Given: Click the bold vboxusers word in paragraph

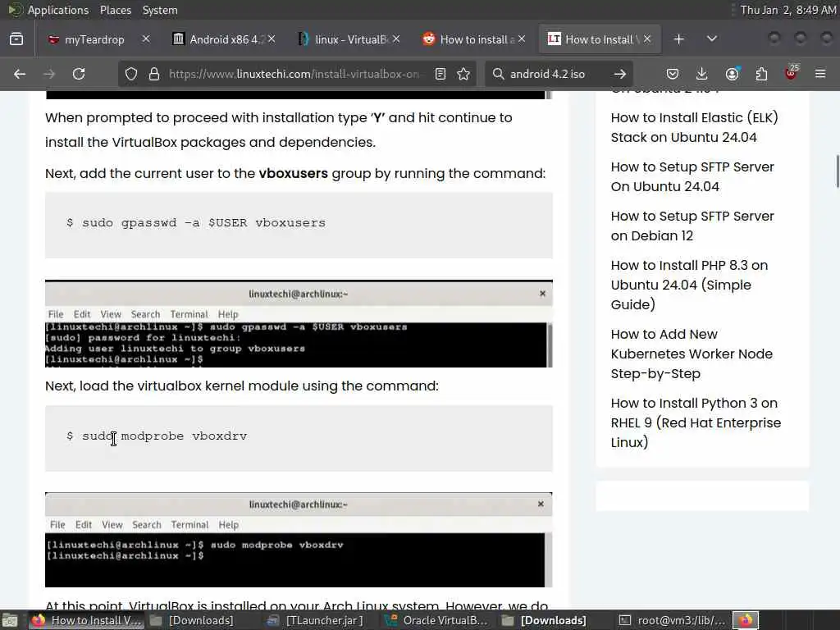Looking at the screenshot, I should [293, 174].
